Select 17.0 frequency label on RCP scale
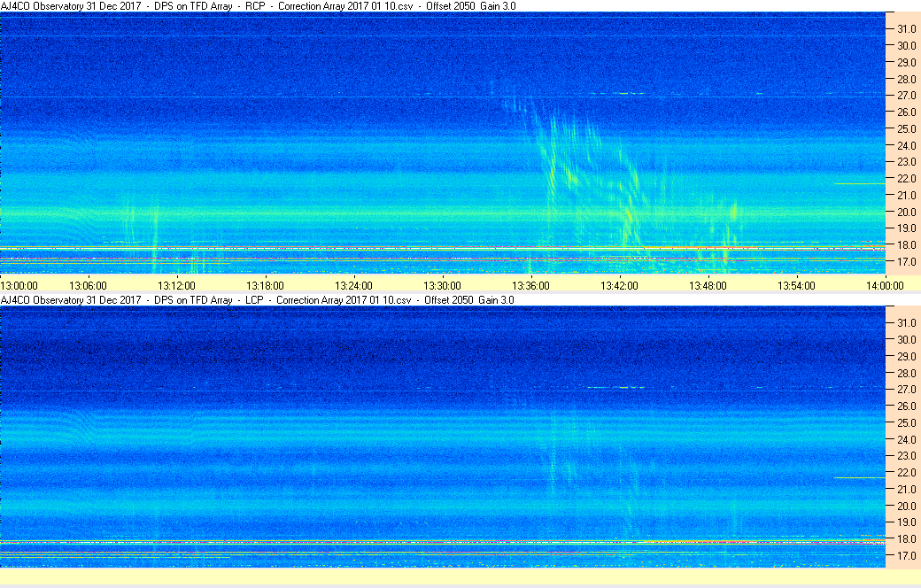The image size is (921, 588). [x=906, y=261]
